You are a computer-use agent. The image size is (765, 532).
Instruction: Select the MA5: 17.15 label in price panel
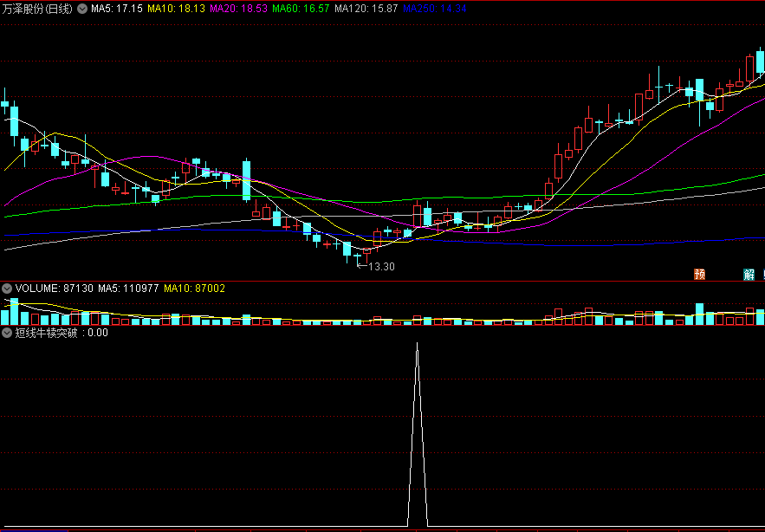(x=117, y=9)
